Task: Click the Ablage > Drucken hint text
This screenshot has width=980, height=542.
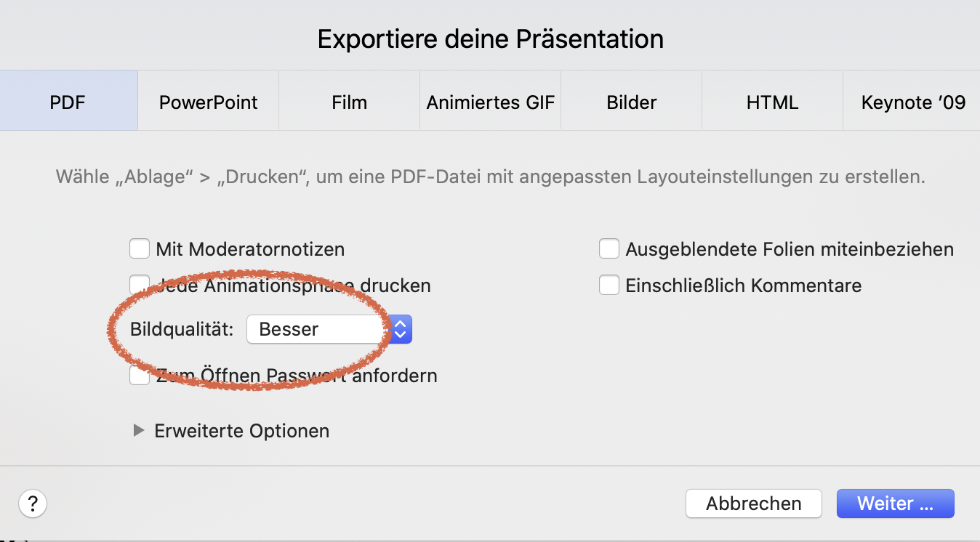Action: pyautogui.click(x=490, y=177)
